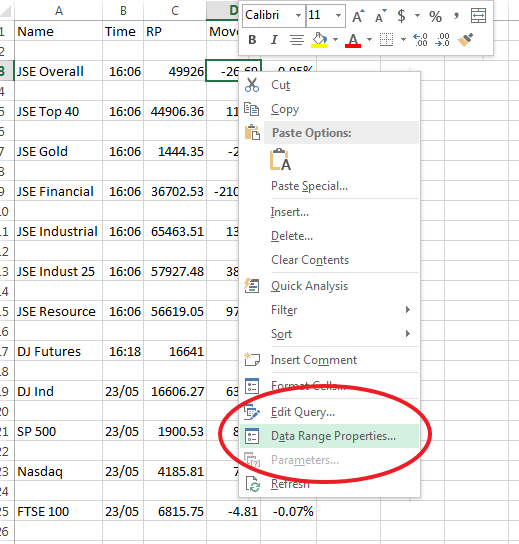
Task: Click cell containing JSE Overall
Action: [x=58, y=71]
